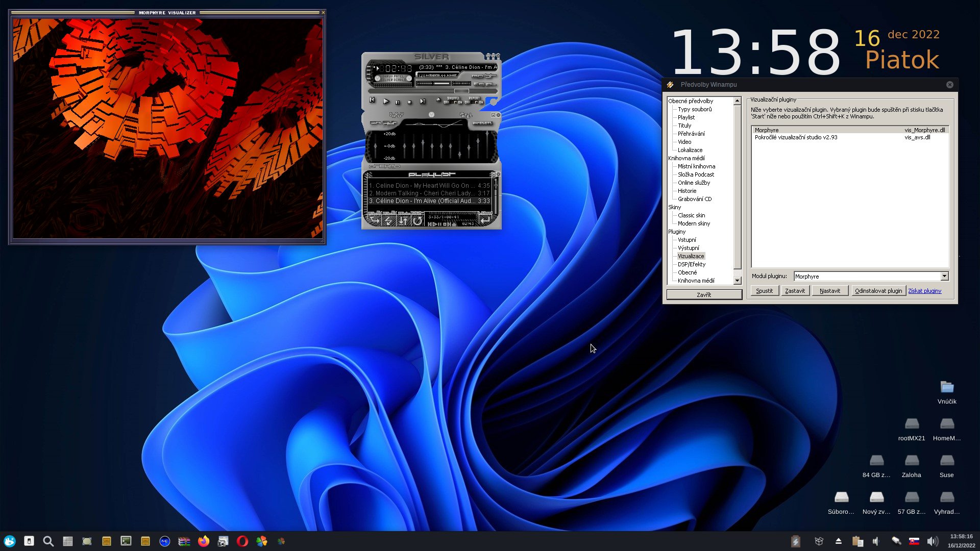
Task: Stop playback with the Stop button
Action: (x=409, y=103)
